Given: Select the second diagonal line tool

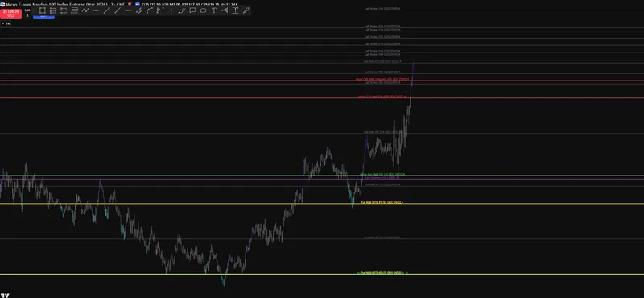Looking at the screenshot, I should (x=118, y=10).
